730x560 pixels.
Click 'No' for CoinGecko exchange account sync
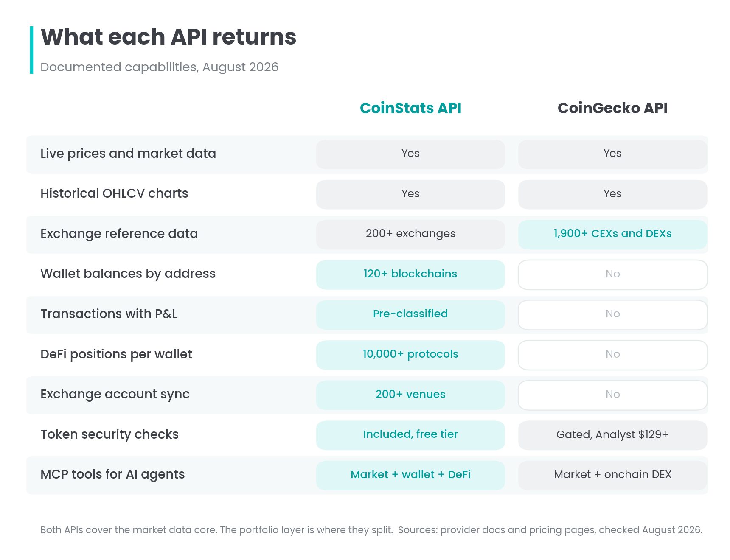[612, 395]
